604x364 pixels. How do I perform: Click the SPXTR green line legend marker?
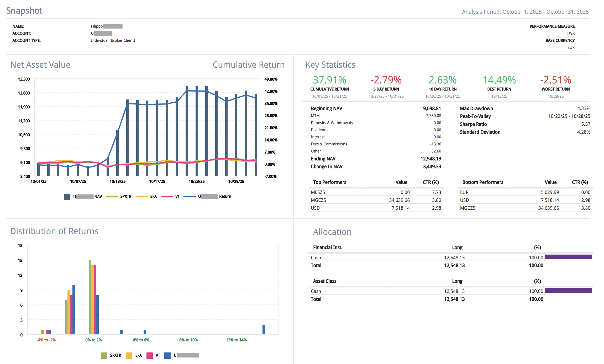coord(112,197)
